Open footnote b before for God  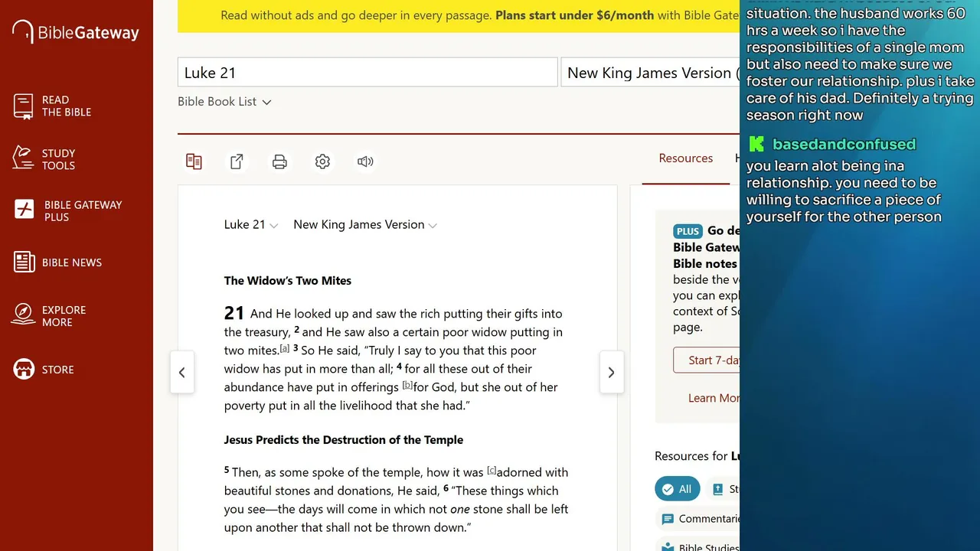[407, 386]
